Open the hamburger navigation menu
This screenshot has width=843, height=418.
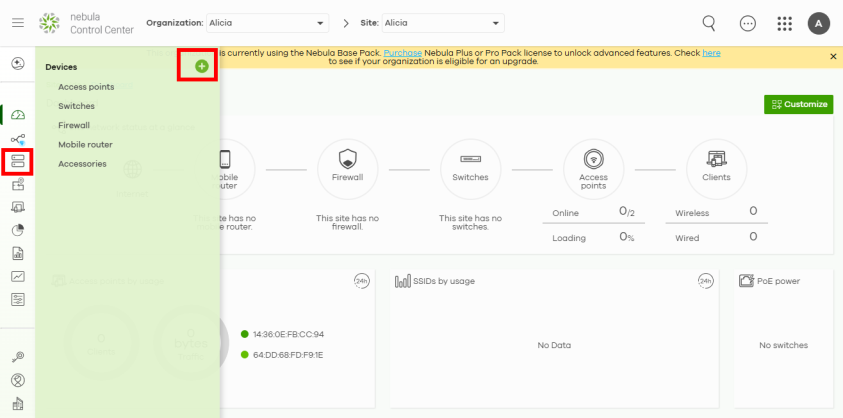(x=18, y=23)
